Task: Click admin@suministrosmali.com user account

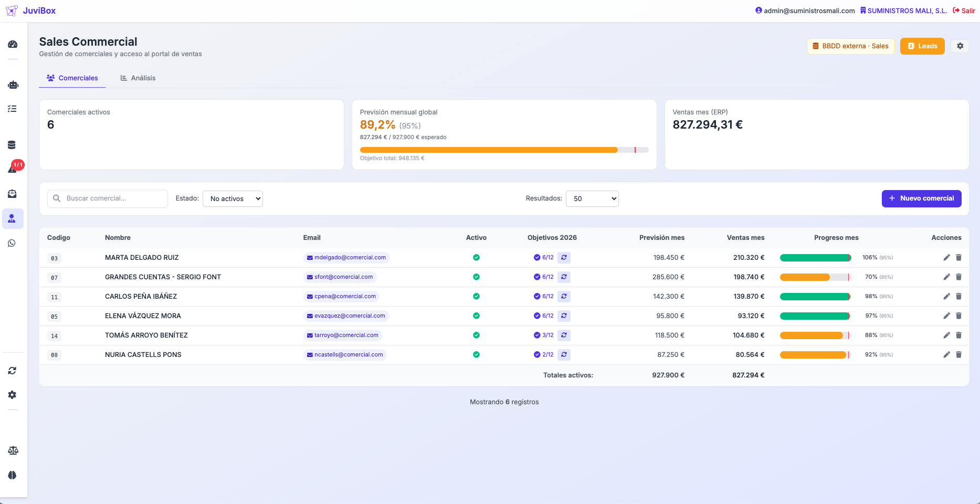Action: pyautogui.click(x=805, y=10)
